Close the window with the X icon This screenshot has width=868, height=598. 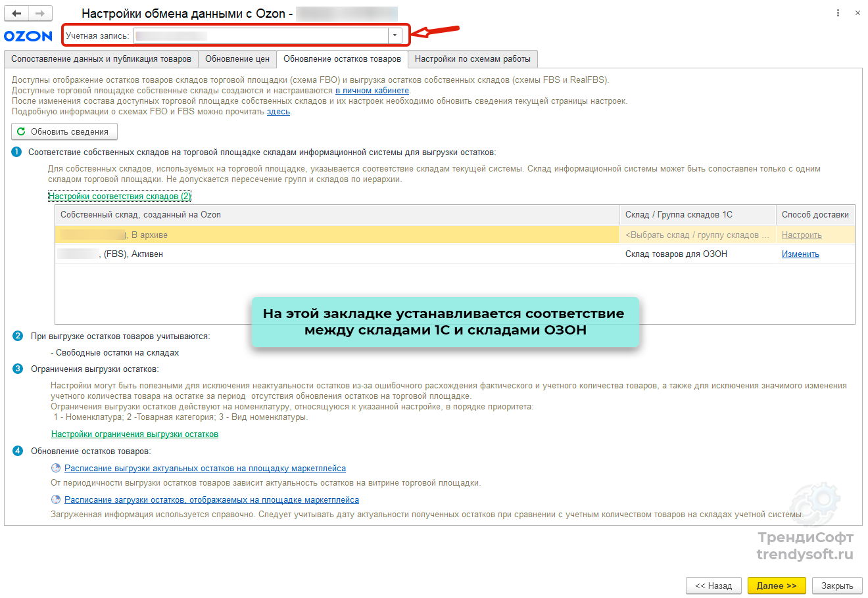pos(857,13)
